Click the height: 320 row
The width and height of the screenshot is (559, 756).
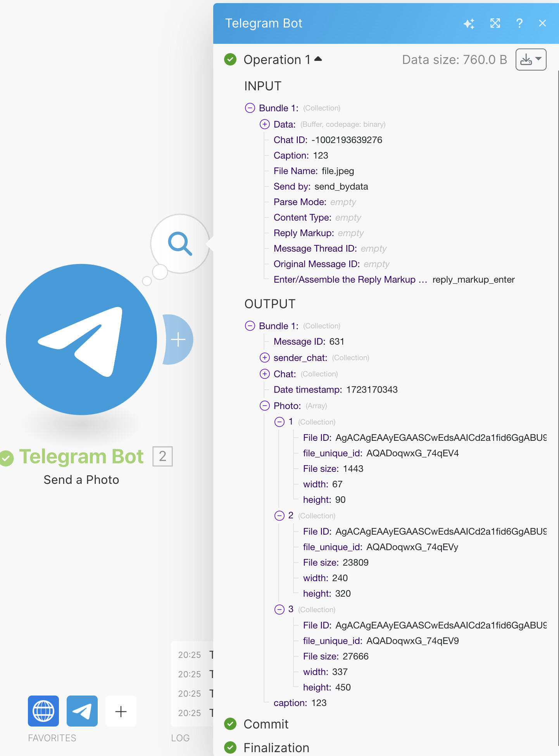[327, 594]
